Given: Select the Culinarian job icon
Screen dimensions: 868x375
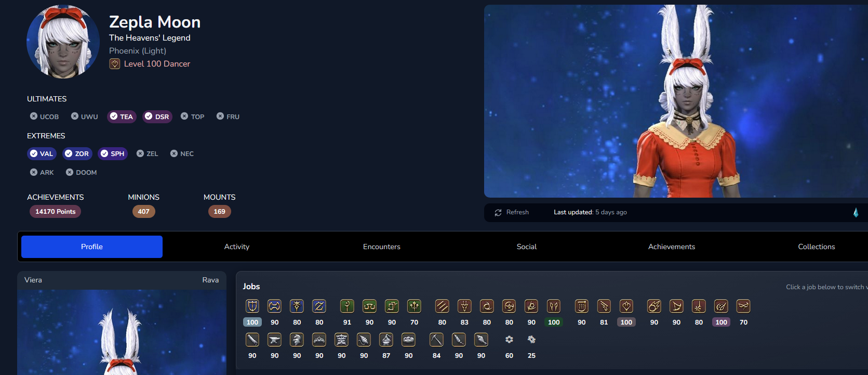Looking at the screenshot, I should pos(409,340).
